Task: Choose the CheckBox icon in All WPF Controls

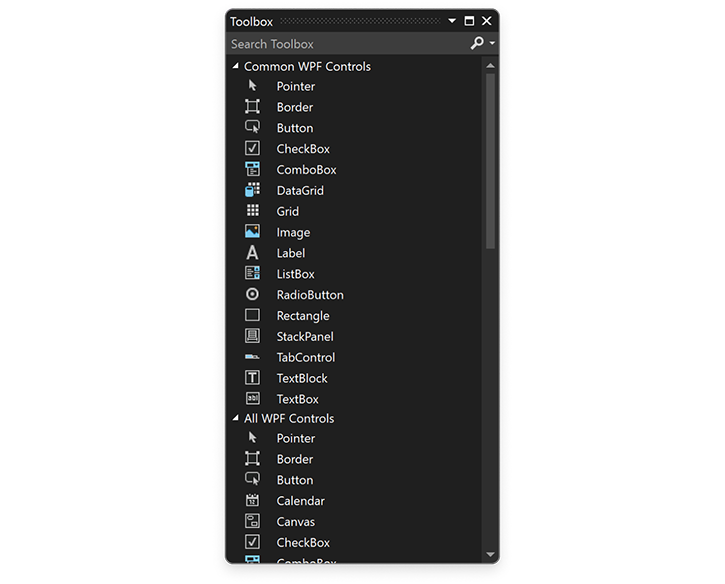Action: (252, 542)
